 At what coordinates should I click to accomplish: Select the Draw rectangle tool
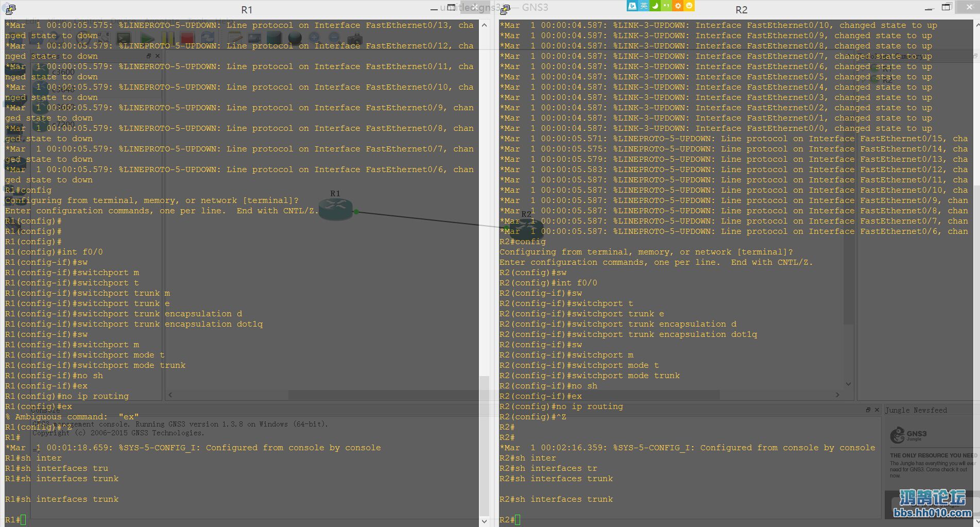tap(274, 38)
